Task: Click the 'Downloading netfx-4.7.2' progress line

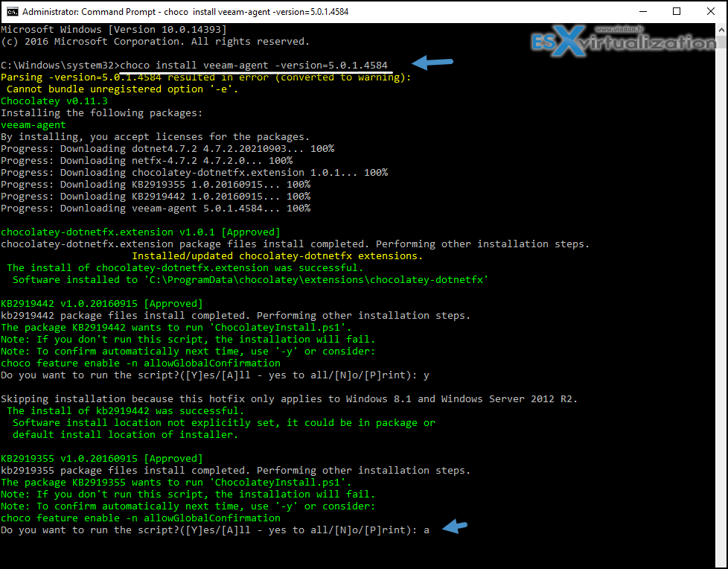Action: (x=147, y=161)
